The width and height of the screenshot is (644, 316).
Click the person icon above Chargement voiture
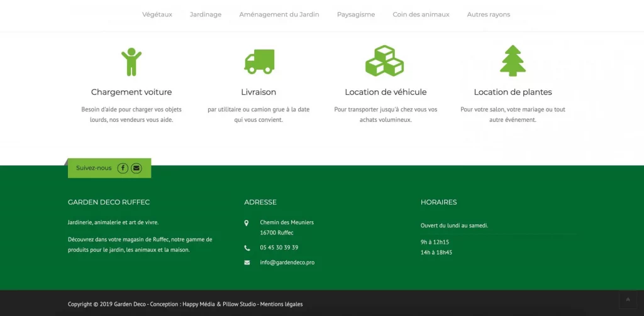tap(131, 62)
